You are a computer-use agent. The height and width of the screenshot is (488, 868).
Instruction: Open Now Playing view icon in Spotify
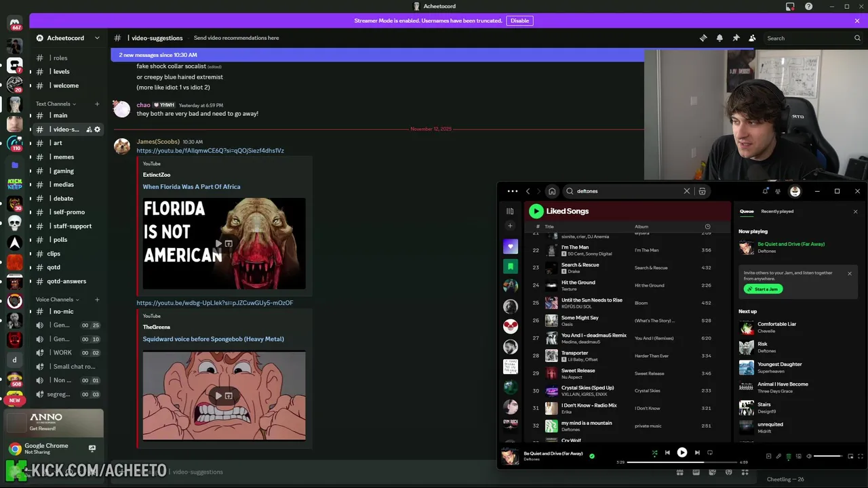point(768,456)
